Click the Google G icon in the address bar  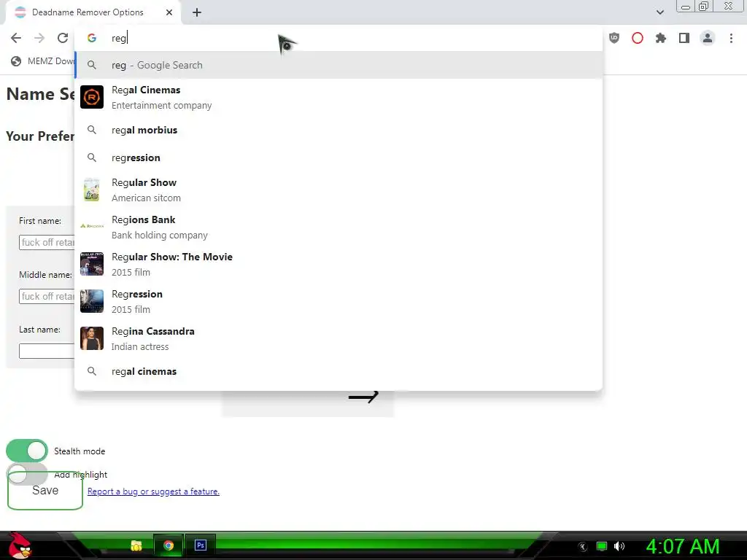pyautogui.click(x=92, y=38)
